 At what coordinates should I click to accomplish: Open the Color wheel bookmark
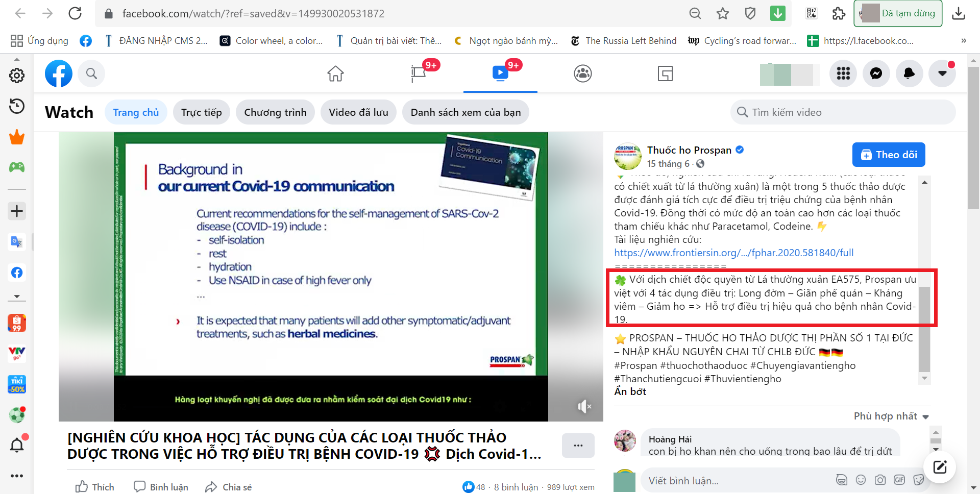pos(272,41)
